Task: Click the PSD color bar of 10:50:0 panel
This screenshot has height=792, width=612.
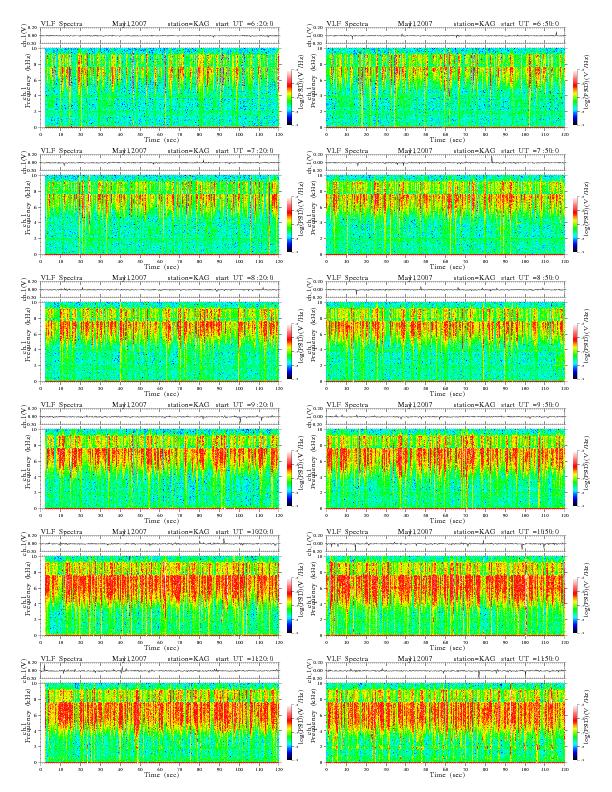Action: [575, 606]
